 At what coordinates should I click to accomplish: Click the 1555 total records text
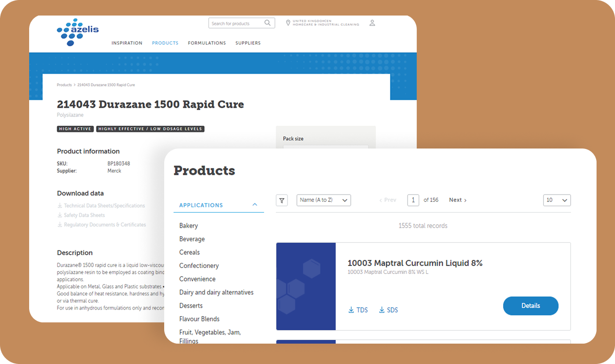423,226
